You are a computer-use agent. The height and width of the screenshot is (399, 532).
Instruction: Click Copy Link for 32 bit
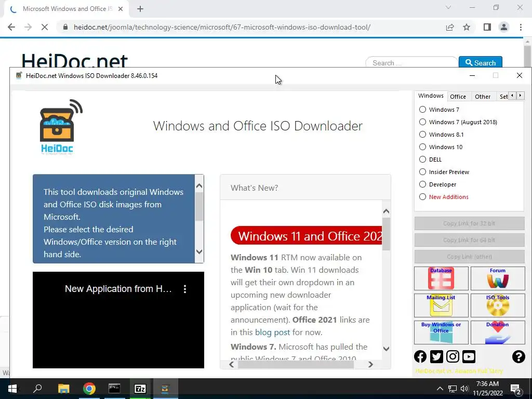(x=469, y=223)
